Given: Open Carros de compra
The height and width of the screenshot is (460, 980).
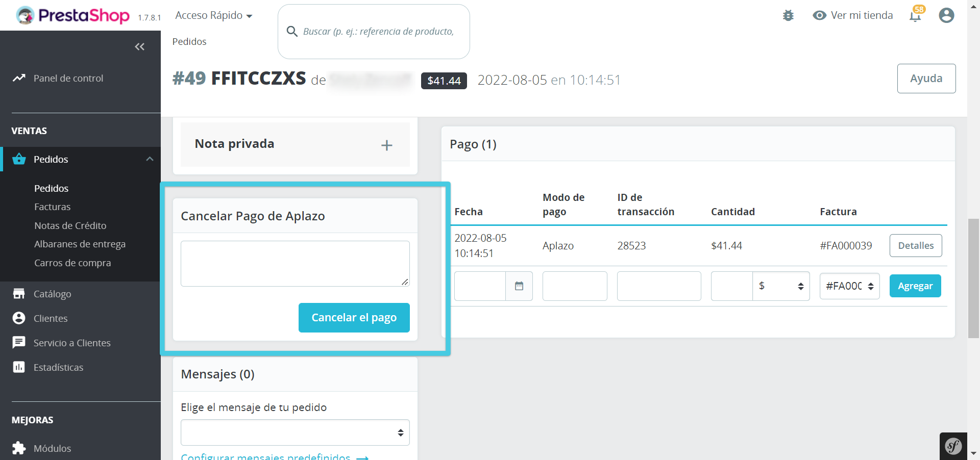Looking at the screenshot, I should coord(72,263).
